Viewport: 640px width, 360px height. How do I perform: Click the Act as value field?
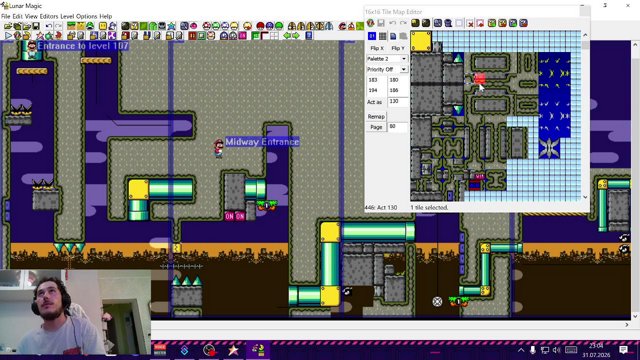click(398, 101)
